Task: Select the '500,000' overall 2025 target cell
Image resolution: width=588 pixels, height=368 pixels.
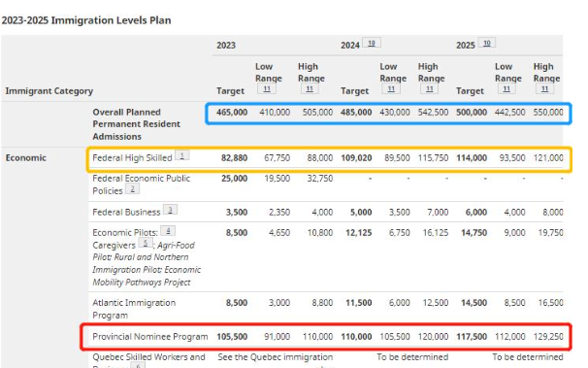Action: 472,113
